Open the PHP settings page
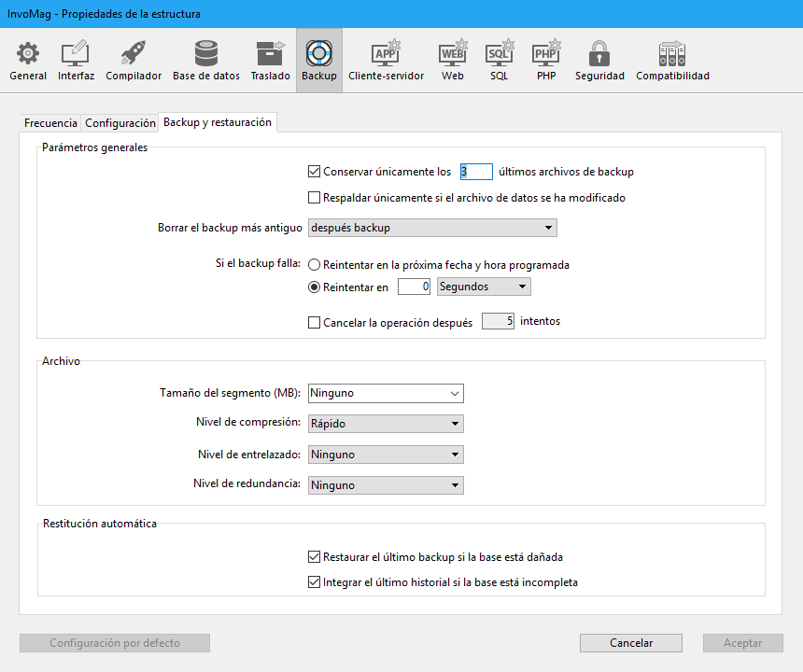The height and width of the screenshot is (672, 803). pyautogui.click(x=546, y=60)
